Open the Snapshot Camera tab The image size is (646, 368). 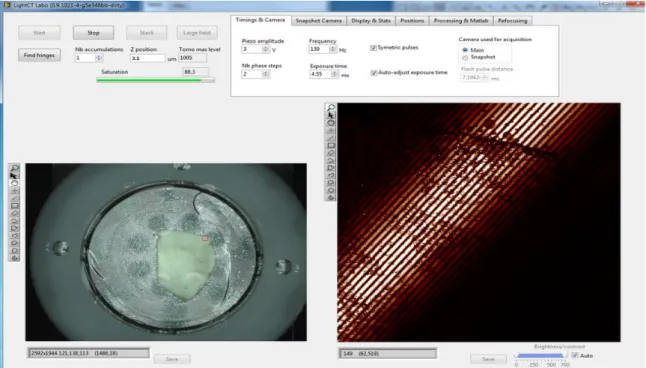(x=318, y=21)
